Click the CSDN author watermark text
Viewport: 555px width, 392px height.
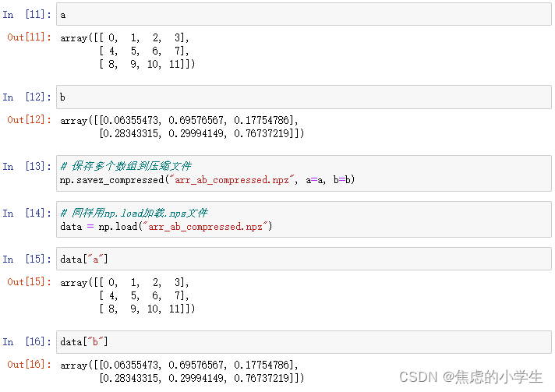pos(470,377)
